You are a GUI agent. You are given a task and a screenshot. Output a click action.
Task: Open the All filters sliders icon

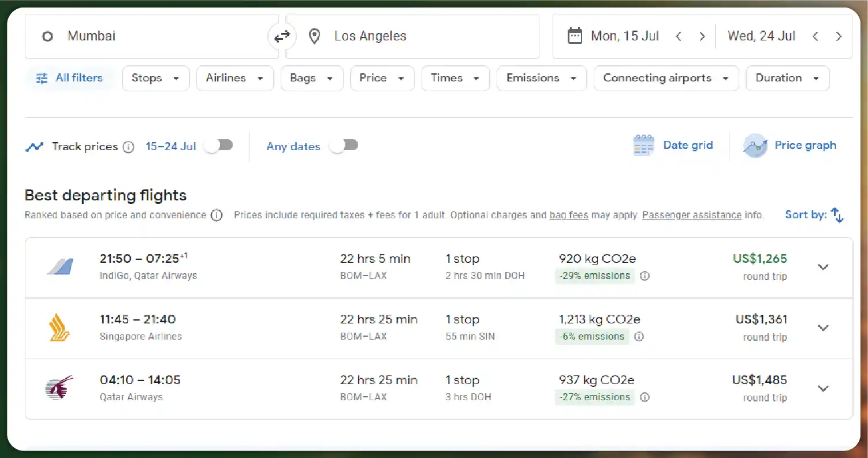[x=42, y=78]
